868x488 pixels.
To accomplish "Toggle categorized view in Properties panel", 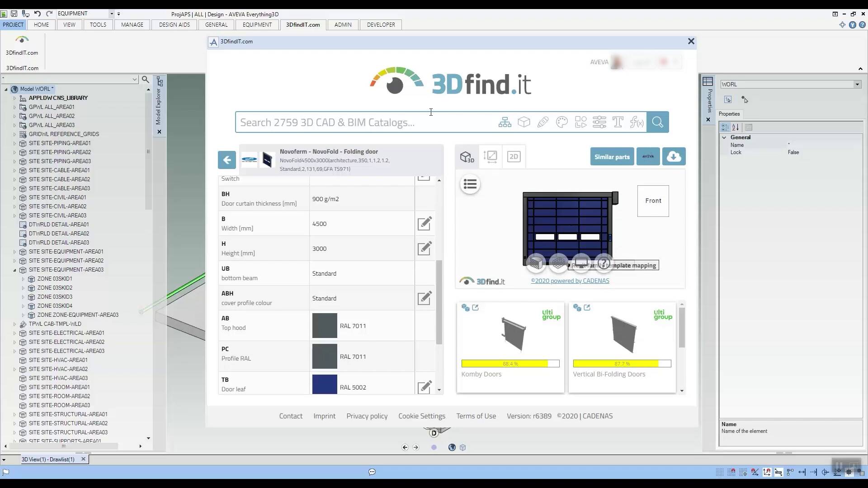I will [725, 127].
